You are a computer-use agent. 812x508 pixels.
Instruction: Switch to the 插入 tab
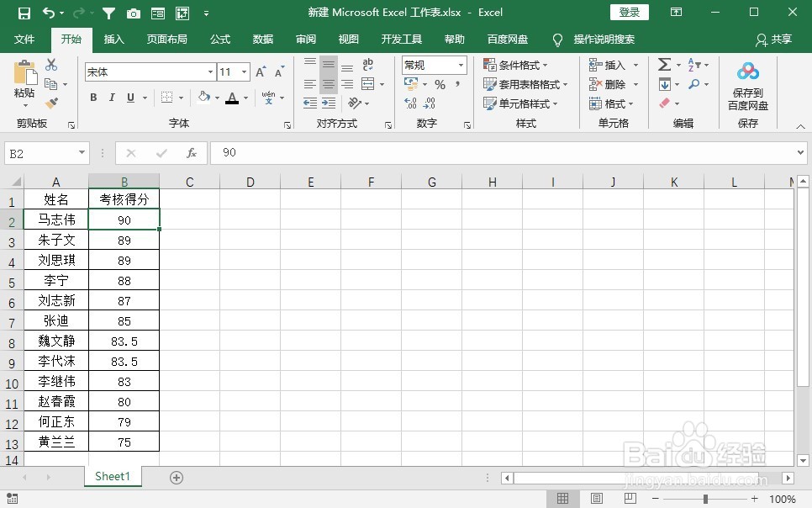(x=114, y=40)
